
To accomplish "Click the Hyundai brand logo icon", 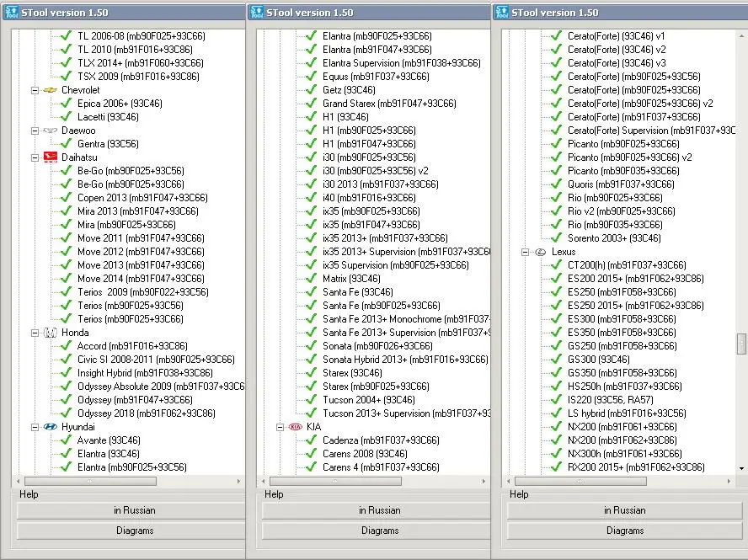I will click(x=50, y=427).
